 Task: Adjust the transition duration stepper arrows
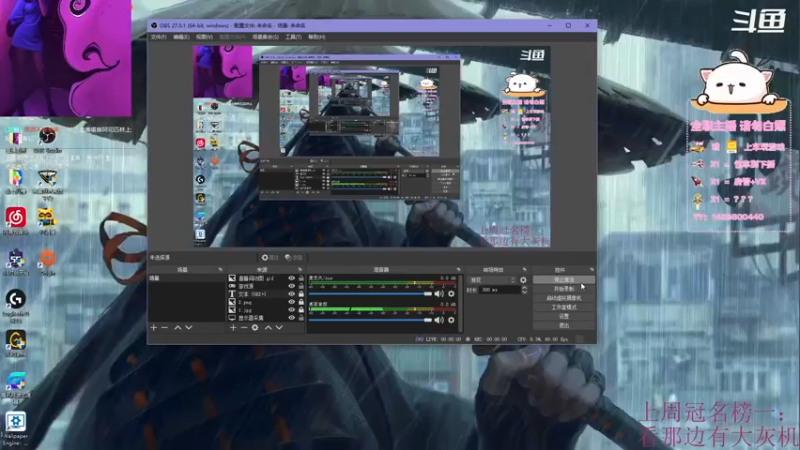(x=524, y=290)
